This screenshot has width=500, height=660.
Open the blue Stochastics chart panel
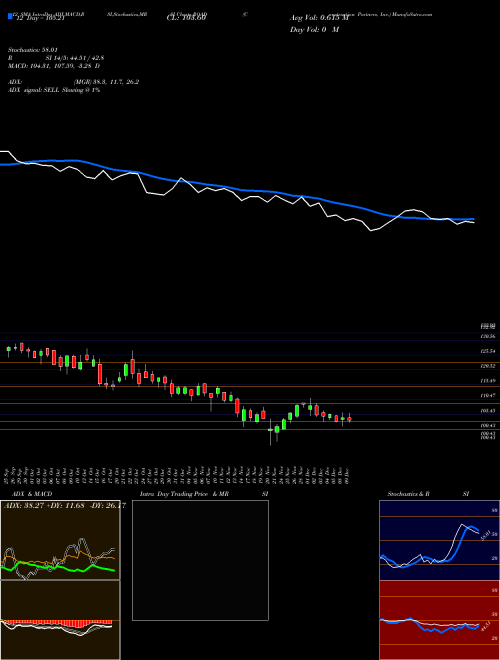click(x=439, y=540)
